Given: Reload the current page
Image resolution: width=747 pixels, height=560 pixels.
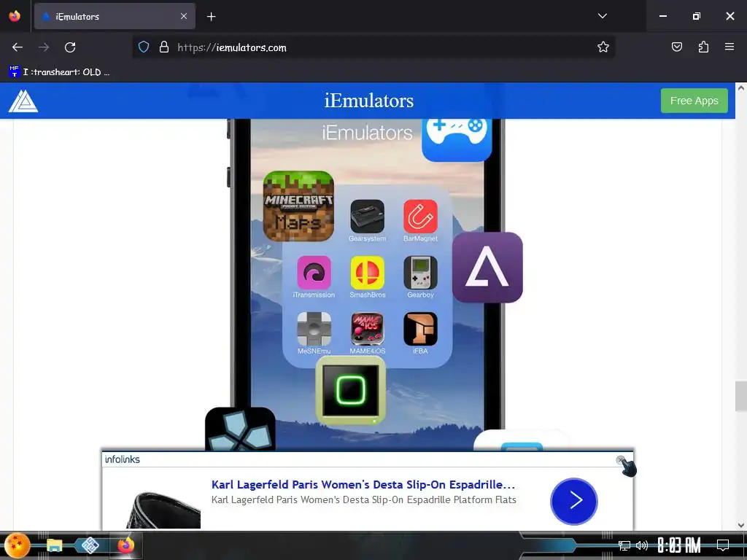Looking at the screenshot, I should tap(70, 47).
